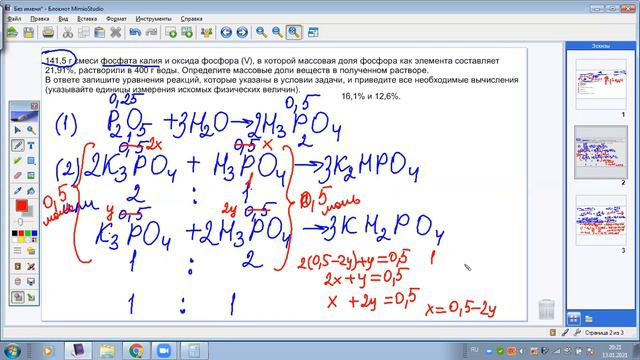This screenshot has width=640, height=360.
Task: Click the large red current color swatch
Action: pos(22,206)
